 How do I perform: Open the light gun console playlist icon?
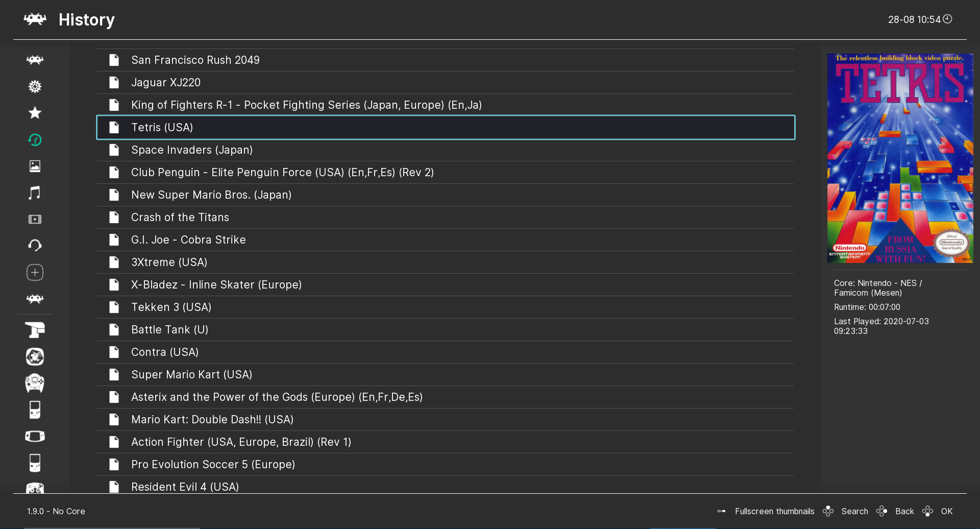pos(35,330)
